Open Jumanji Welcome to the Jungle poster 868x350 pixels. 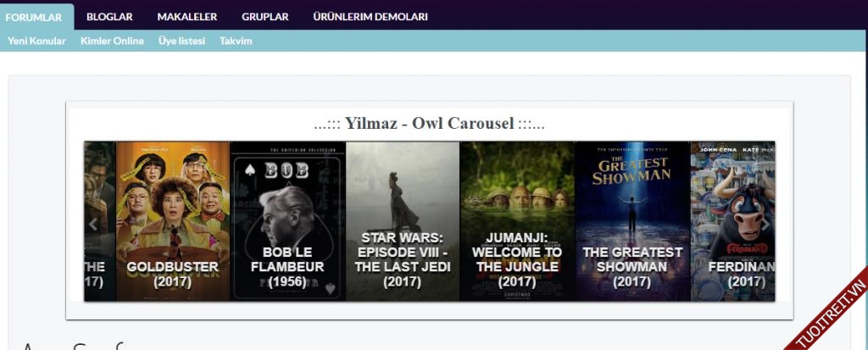(x=517, y=221)
